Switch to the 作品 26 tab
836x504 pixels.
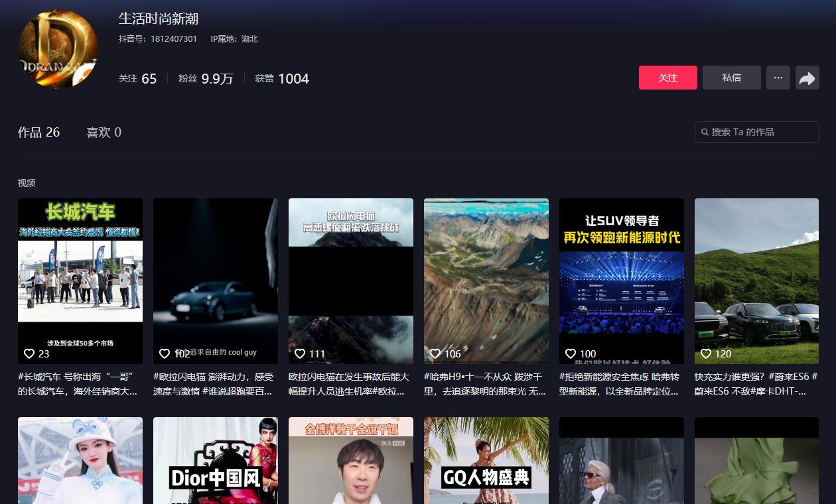tap(38, 132)
